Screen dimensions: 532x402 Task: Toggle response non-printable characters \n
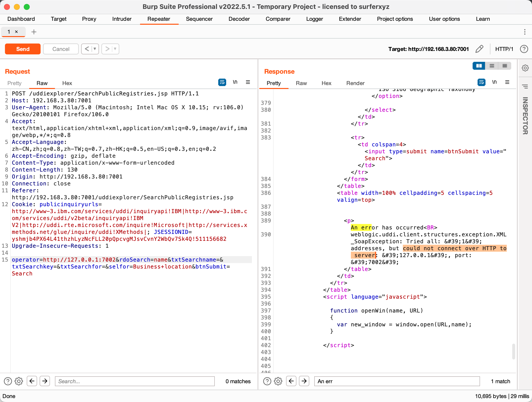494,82
